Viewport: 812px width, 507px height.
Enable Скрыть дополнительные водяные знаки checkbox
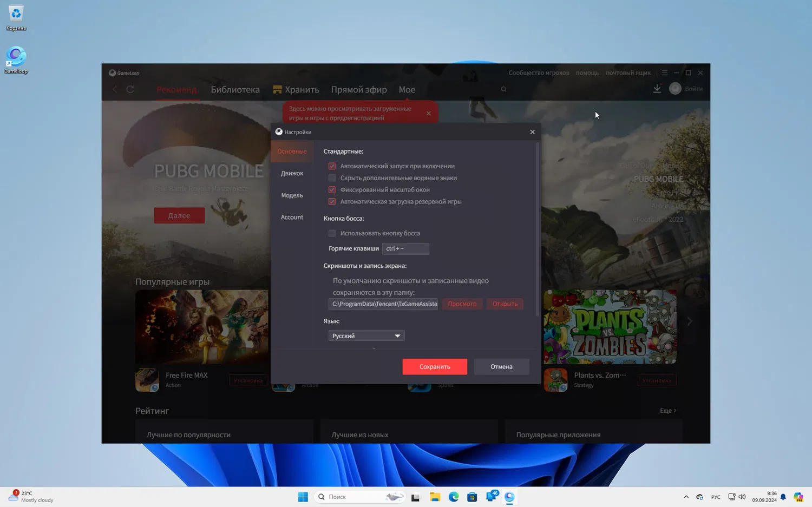click(332, 178)
